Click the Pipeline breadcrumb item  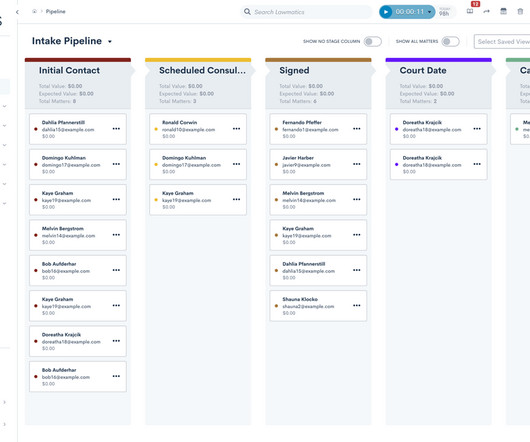[x=55, y=11]
